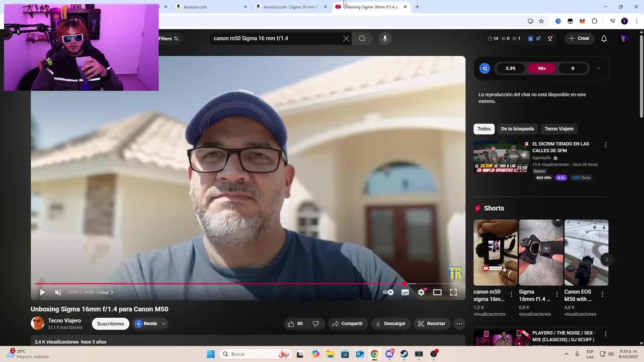
Task: Switch to 'Amazon.com : Sigma 16 mm' tab
Action: [291, 7]
